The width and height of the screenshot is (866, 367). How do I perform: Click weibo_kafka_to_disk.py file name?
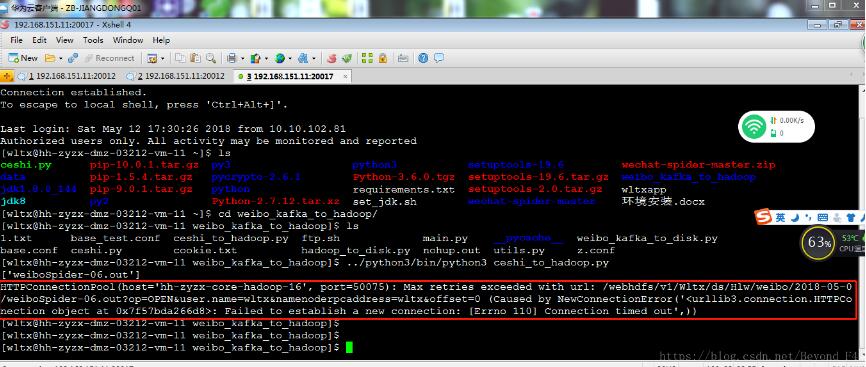pyautogui.click(x=647, y=239)
